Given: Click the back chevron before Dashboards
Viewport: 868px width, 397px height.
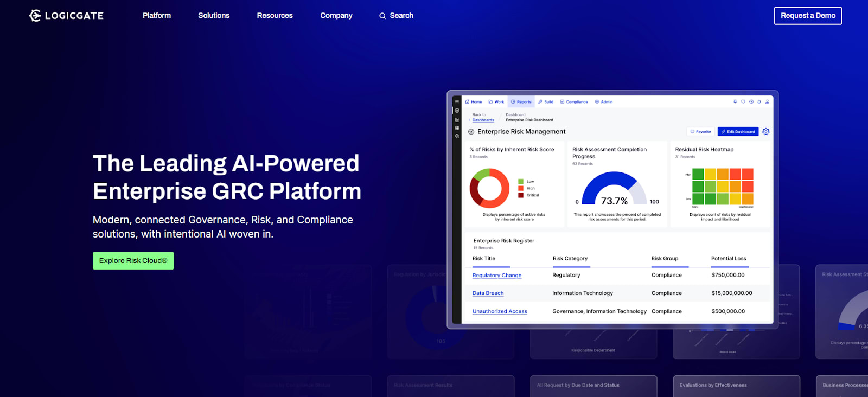Looking at the screenshot, I should pos(469,120).
